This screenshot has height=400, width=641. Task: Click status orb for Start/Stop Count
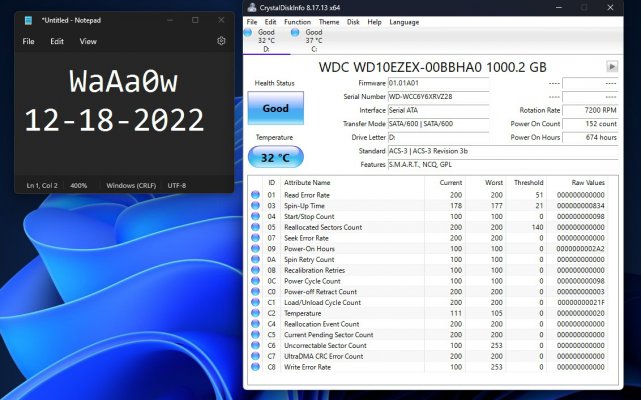pos(256,216)
